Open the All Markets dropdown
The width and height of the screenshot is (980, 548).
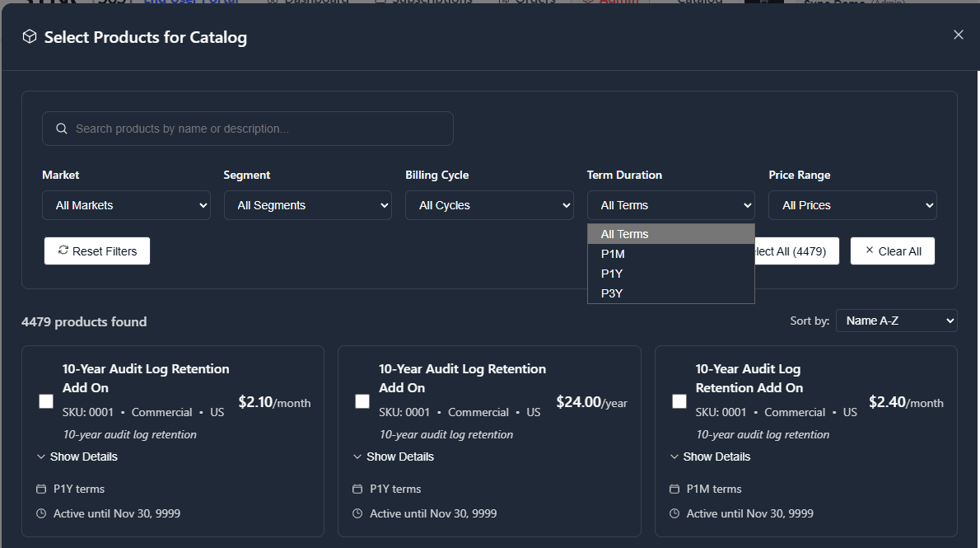click(x=126, y=205)
